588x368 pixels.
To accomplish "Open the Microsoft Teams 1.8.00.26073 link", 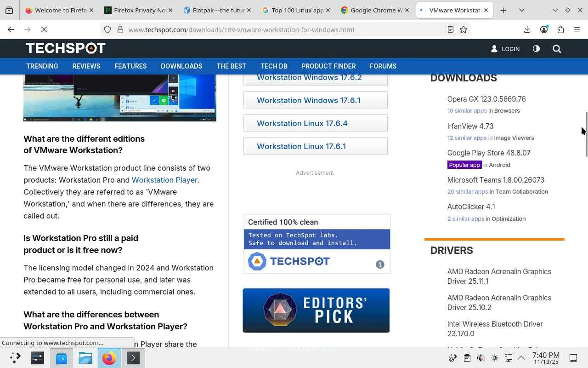I will [496, 180].
